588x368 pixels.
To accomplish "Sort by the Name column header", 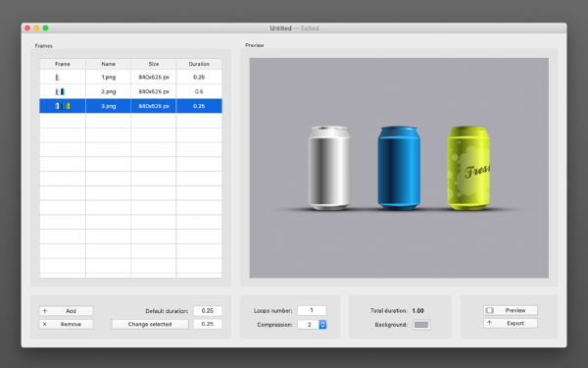I will click(109, 64).
